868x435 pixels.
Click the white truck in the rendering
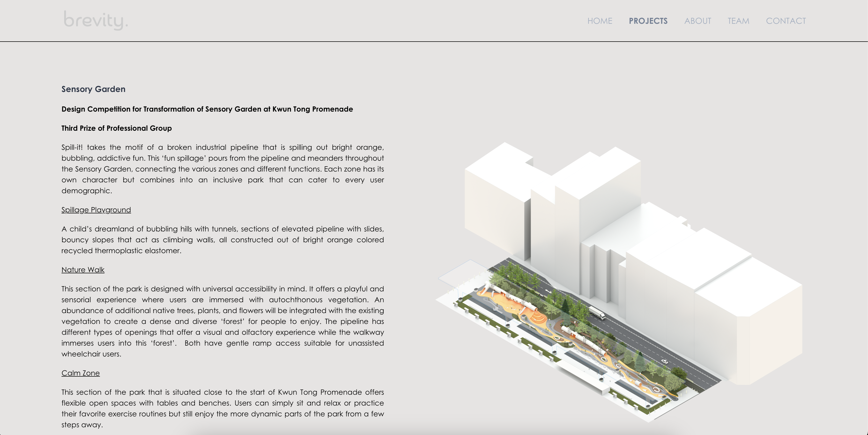[x=597, y=313]
